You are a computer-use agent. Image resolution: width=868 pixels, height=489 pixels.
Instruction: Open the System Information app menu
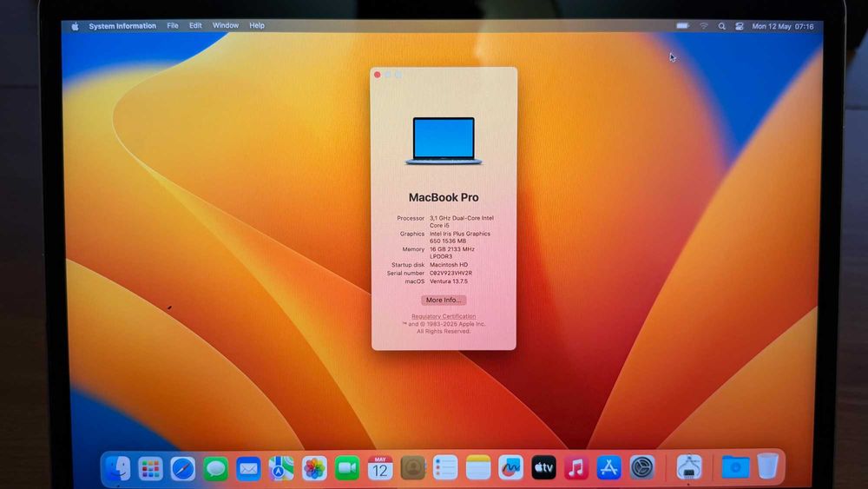(x=122, y=26)
